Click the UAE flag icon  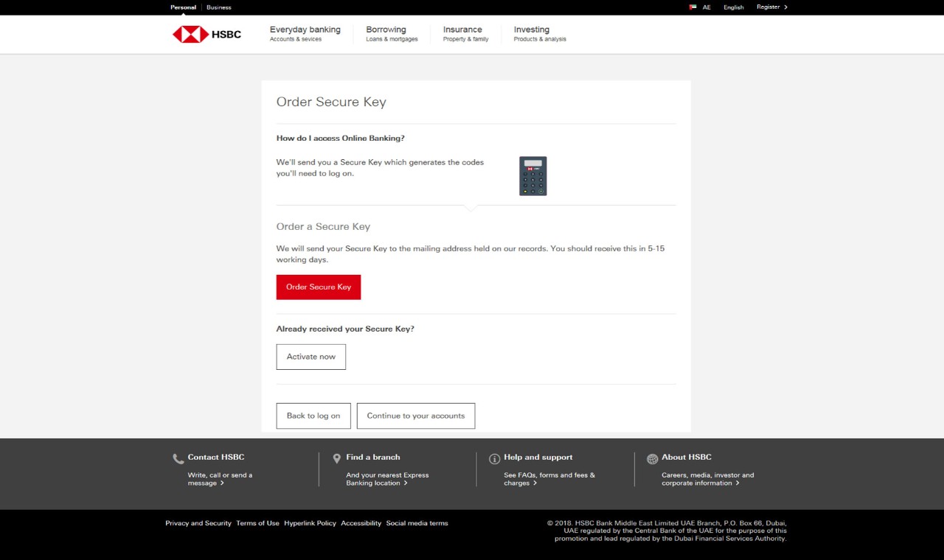point(693,7)
